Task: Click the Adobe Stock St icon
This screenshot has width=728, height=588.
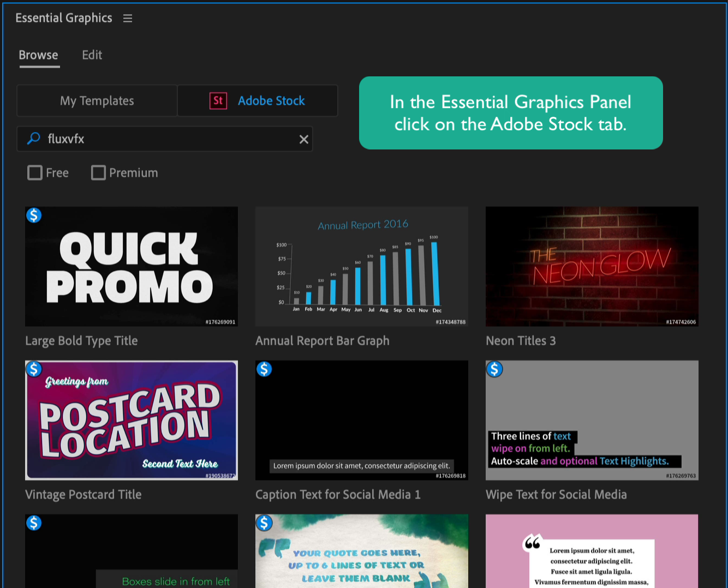Action: [x=218, y=100]
